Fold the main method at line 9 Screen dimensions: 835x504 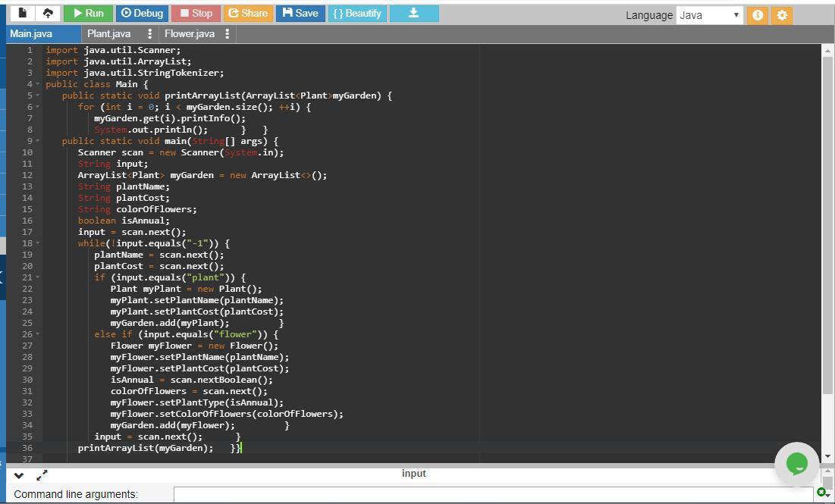coord(37,141)
